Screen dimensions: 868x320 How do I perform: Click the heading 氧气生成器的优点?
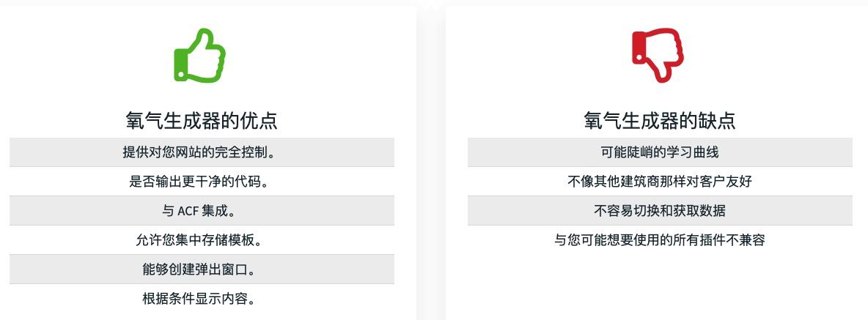tap(202, 120)
